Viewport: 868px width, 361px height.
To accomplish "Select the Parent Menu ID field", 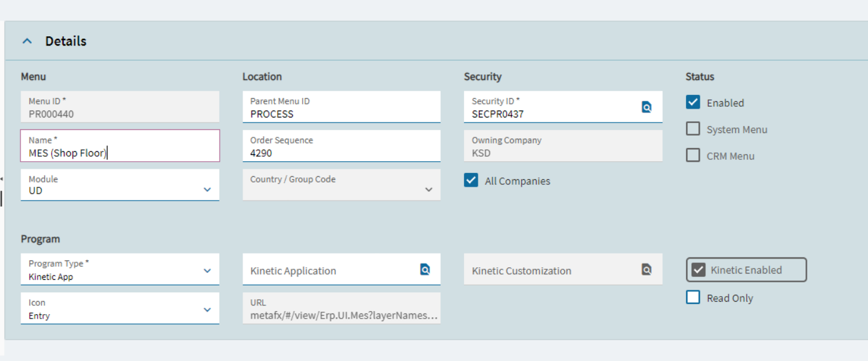I will 341,107.
